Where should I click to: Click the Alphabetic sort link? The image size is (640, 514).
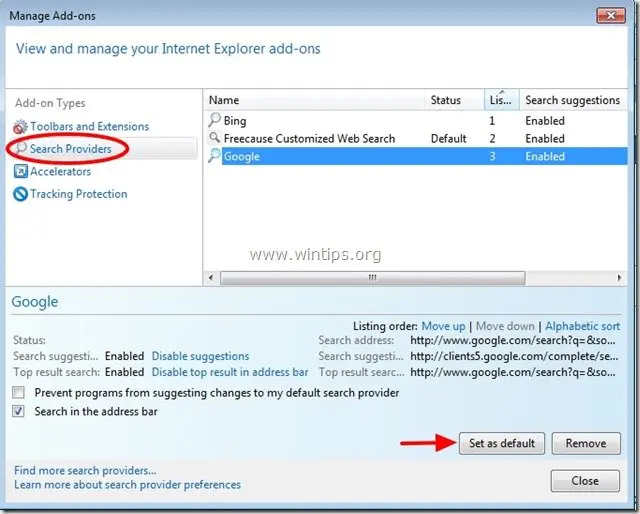click(x=582, y=326)
